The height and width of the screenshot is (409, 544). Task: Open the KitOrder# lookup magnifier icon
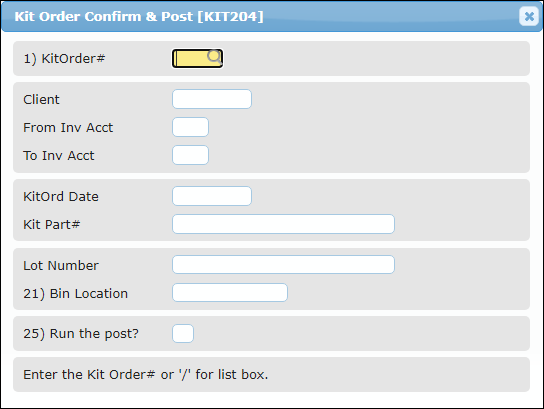[x=214, y=56]
